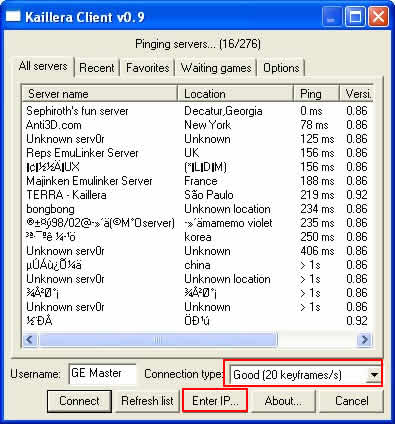
Task: Open the Favorites tab
Action: [x=148, y=68]
